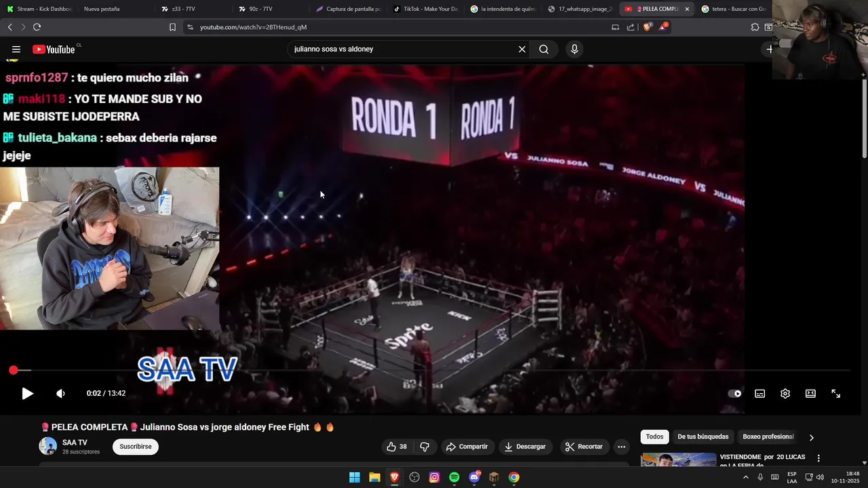Viewport: 868px width, 488px height.
Task: Go back in browser history
Action: [9, 27]
